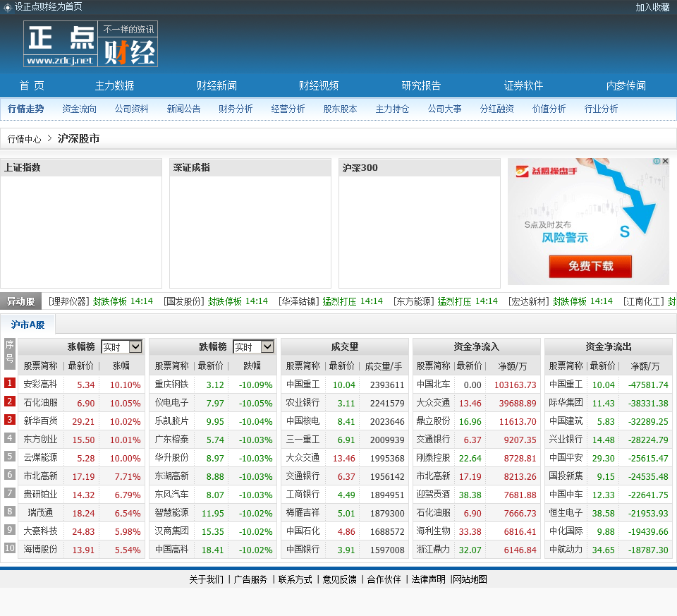Select the 新闻公告 sub-tab
This screenshot has width=677, height=616.
click(x=184, y=109)
